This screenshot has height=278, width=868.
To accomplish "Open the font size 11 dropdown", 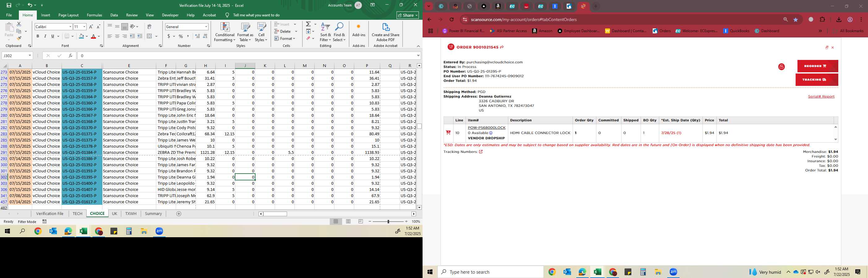I will pyautogui.click(x=84, y=27).
